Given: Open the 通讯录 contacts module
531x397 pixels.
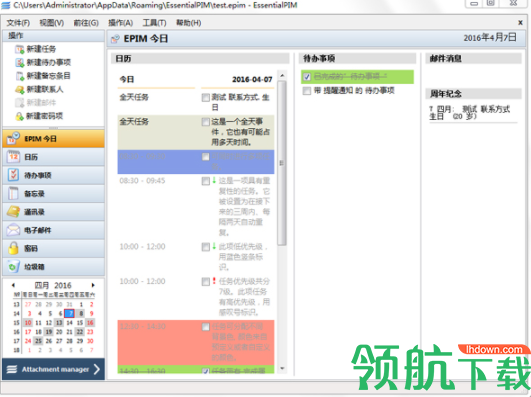Looking at the screenshot, I should pos(54,212).
